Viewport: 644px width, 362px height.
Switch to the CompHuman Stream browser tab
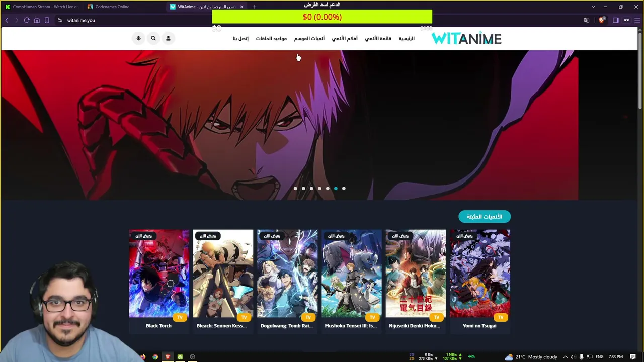tap(42, 7)
